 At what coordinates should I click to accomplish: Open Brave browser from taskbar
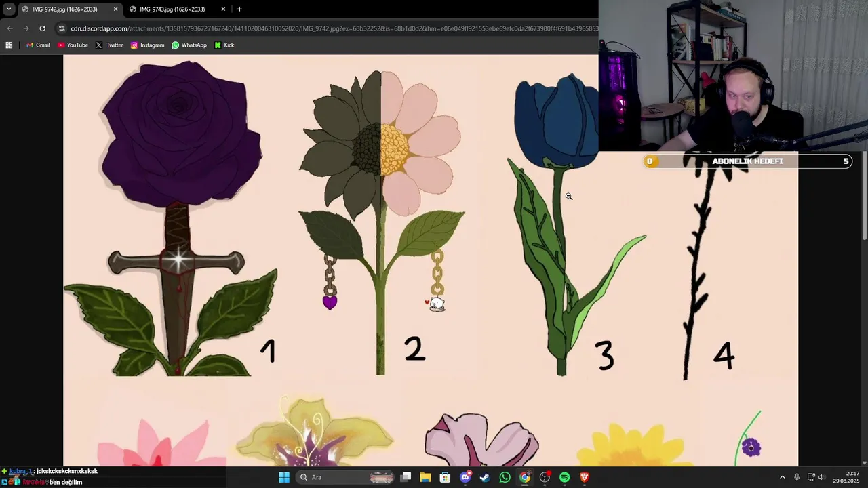coord(585,477)
